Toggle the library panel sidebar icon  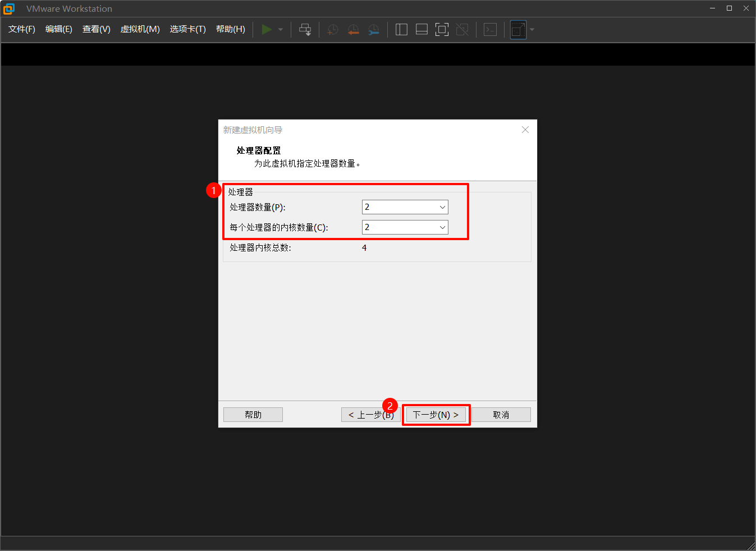[x=401, y=29]
